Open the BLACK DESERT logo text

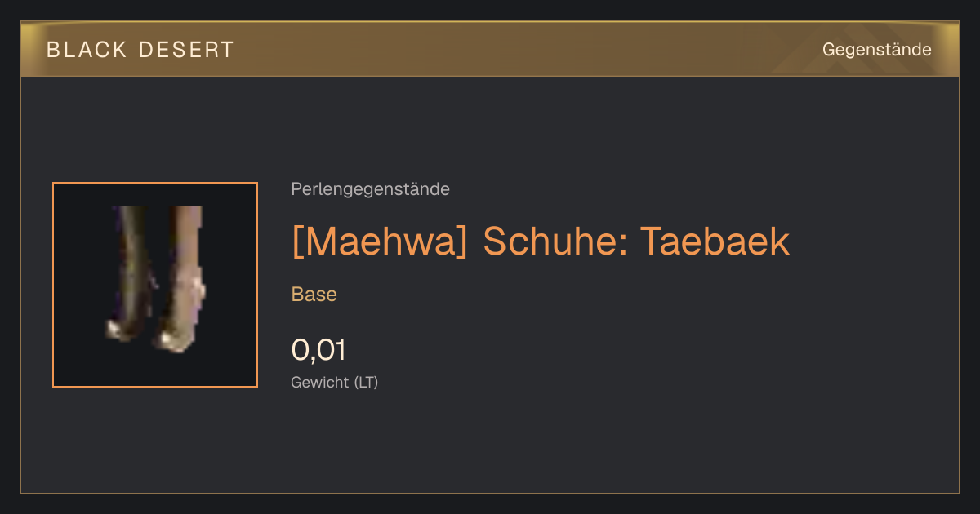click(140, 50)
